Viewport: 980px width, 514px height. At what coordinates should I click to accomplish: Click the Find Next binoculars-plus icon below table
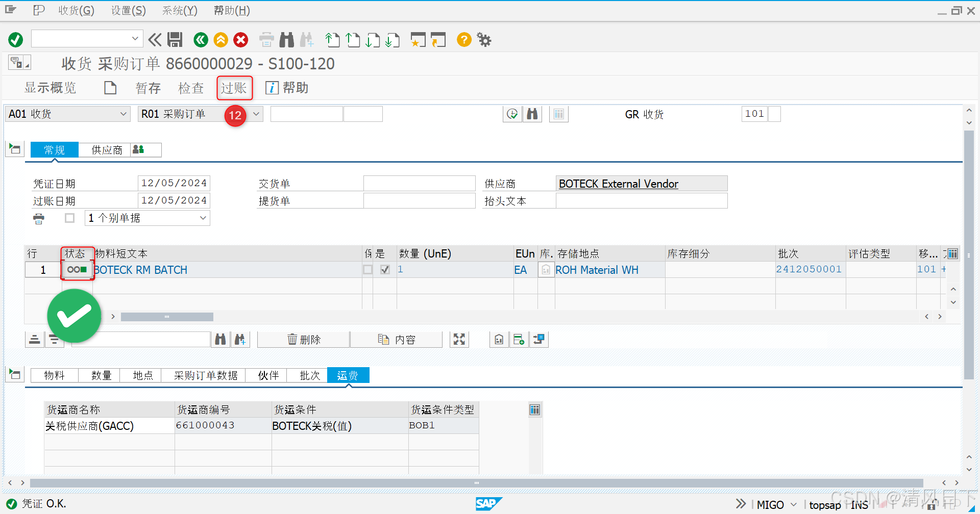pos(240,340)
